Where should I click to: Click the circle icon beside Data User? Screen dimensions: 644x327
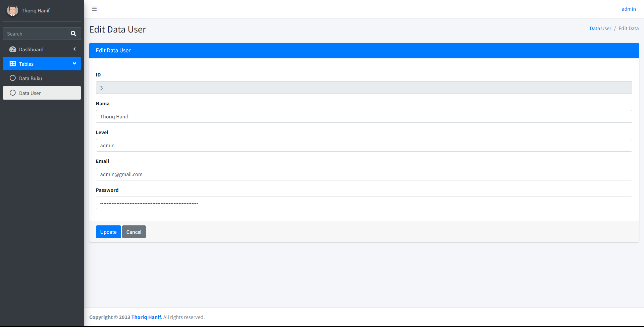click(13, 93)
